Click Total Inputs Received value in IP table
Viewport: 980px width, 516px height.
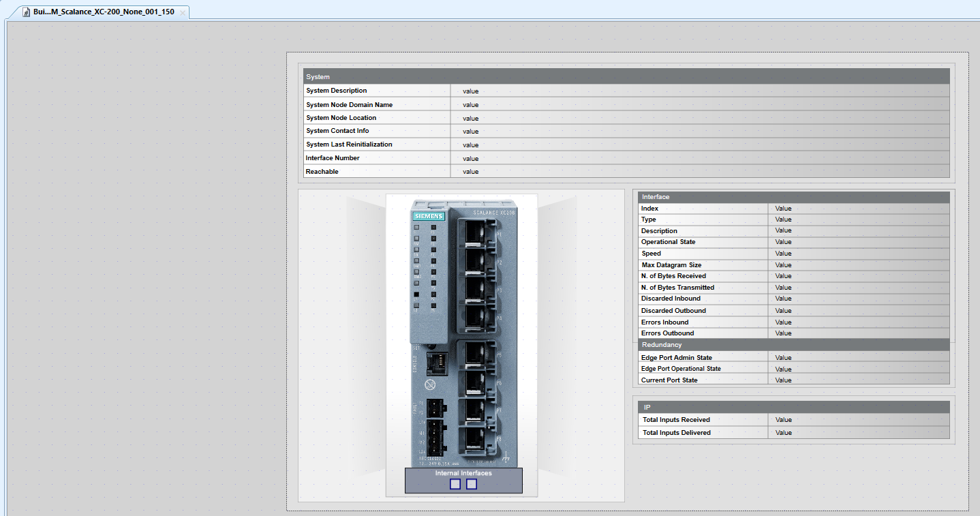tap(783, 419)
